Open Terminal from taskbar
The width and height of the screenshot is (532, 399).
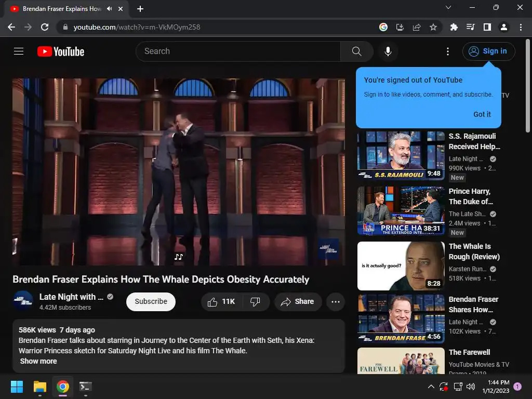(86, 387)
